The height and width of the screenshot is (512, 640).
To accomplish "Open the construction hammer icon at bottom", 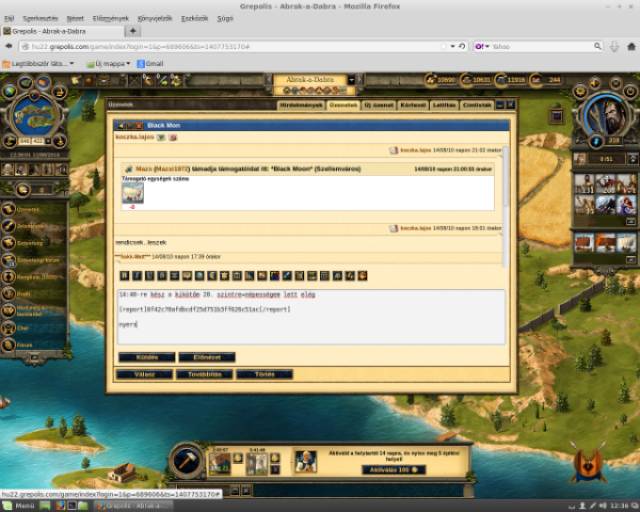I will click(186, 460).
